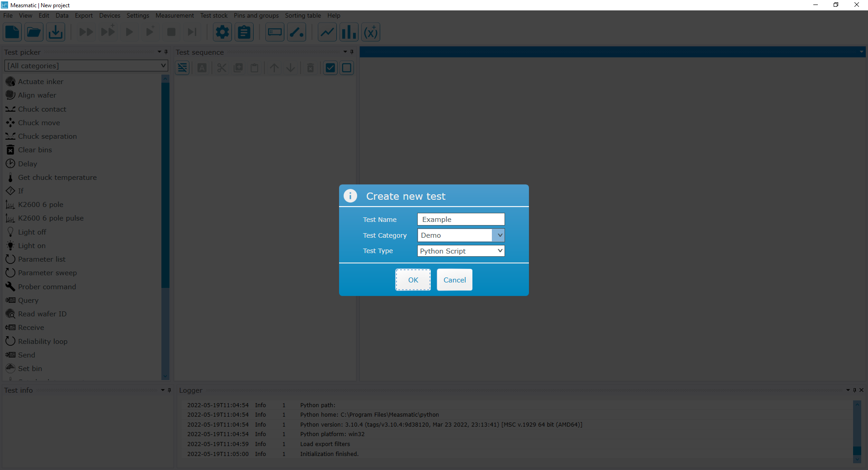Open the Logger panel options arrow

click(x=848, y=390)
